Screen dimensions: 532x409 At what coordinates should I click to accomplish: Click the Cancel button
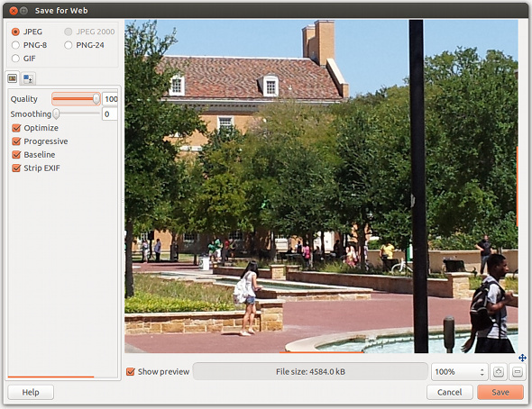(x=450, y=392)
